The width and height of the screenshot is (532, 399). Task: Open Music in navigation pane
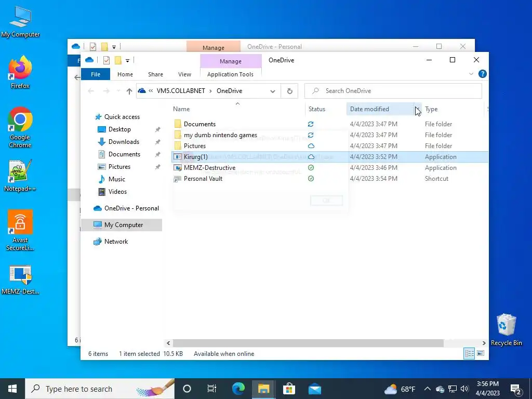coord(116,179)
